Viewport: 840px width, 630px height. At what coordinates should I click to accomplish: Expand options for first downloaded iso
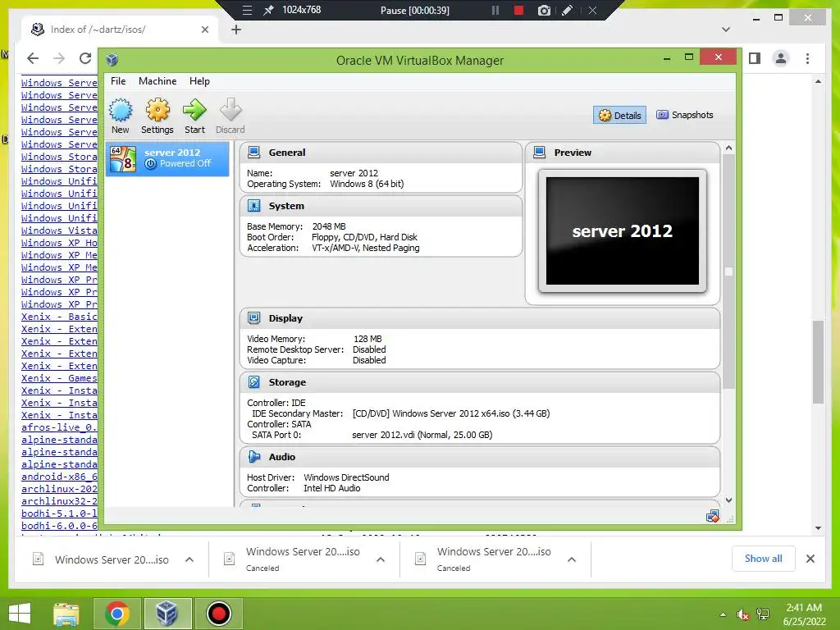pos(189,559)
